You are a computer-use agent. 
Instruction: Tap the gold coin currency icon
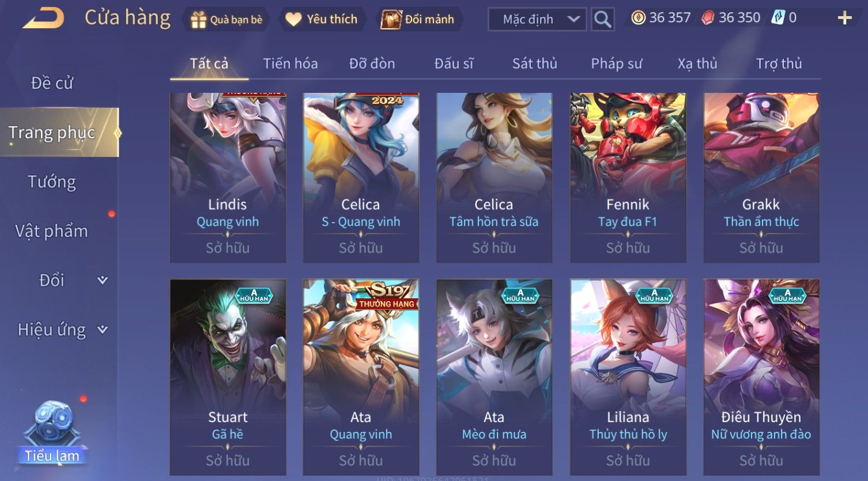[638, 18]
